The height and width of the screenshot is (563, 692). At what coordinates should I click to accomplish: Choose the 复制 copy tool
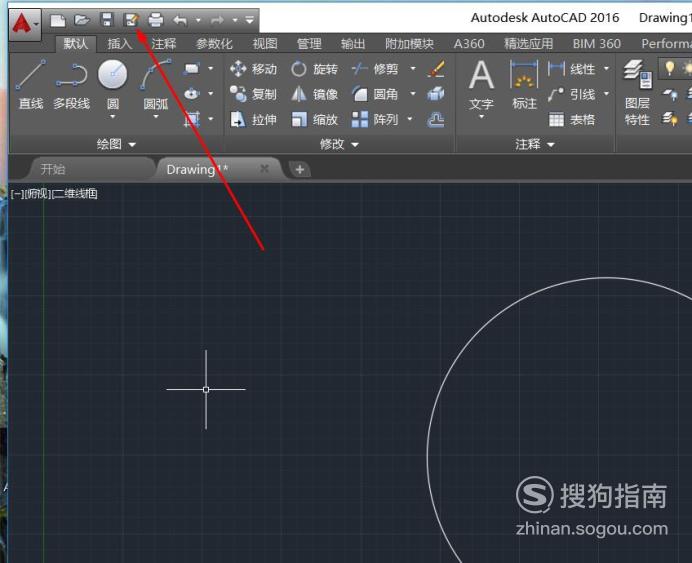pyautogui.click(x=253, y=94)
